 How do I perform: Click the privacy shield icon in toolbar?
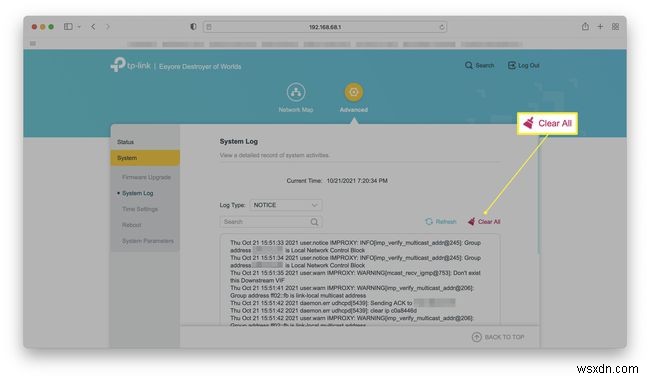193,27
